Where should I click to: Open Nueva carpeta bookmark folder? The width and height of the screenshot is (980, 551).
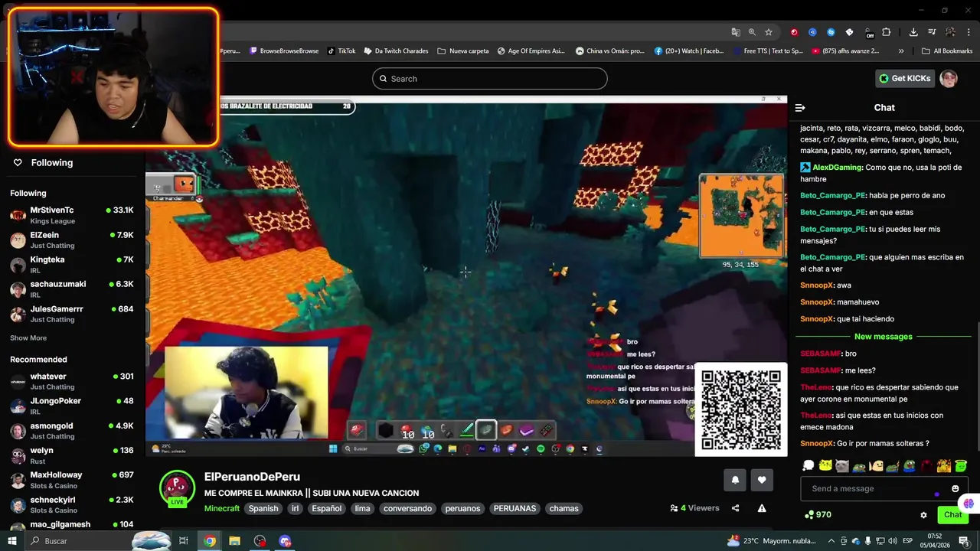click(x=463, y=51)
